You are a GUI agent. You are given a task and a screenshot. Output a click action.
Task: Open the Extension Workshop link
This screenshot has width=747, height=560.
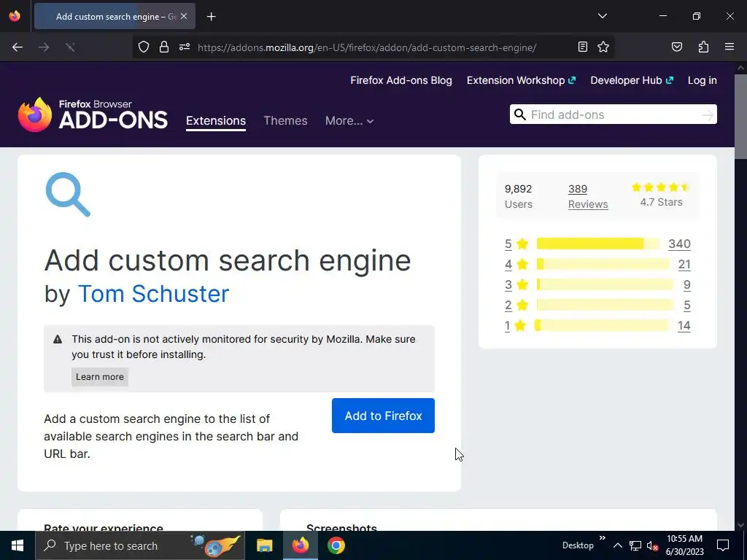point(521,80)
